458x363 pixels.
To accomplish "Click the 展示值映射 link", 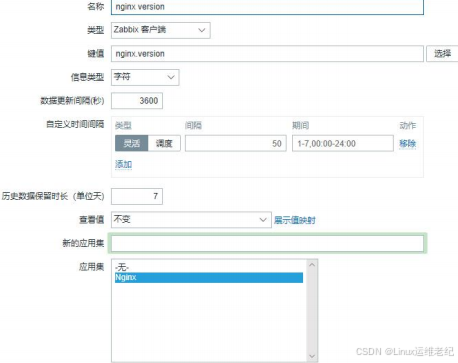I will tap(295, 220).
